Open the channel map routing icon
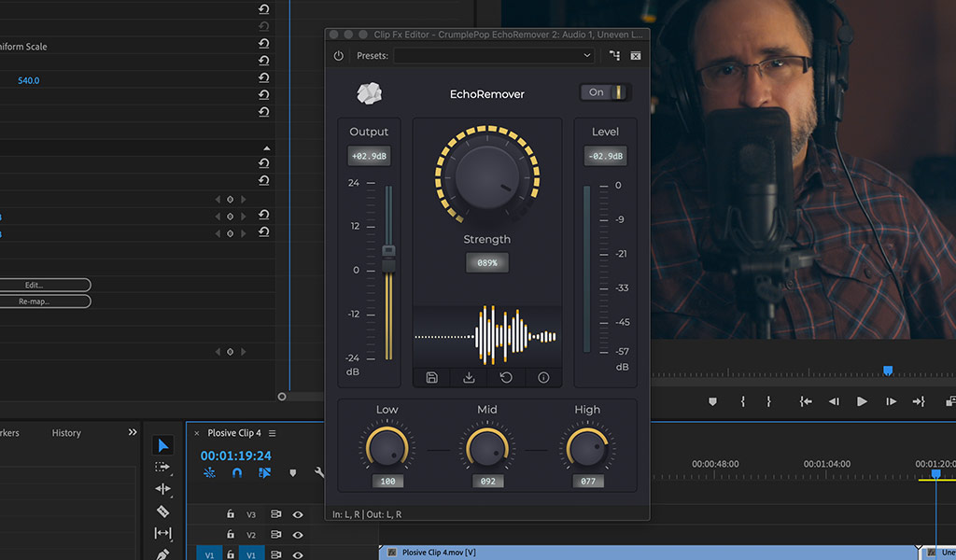This screenshot has height=560, width=956. pyautogui.click(x=614, y=55)
